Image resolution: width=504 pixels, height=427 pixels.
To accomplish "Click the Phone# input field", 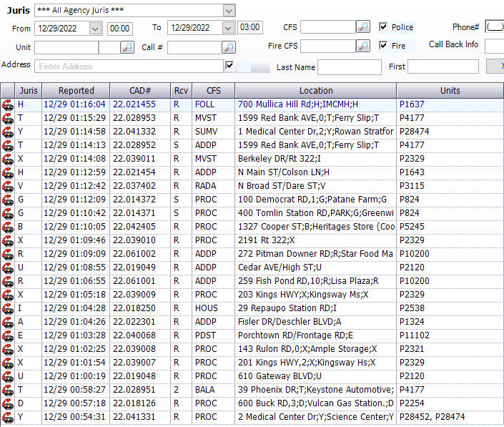I will click(495, 26).
